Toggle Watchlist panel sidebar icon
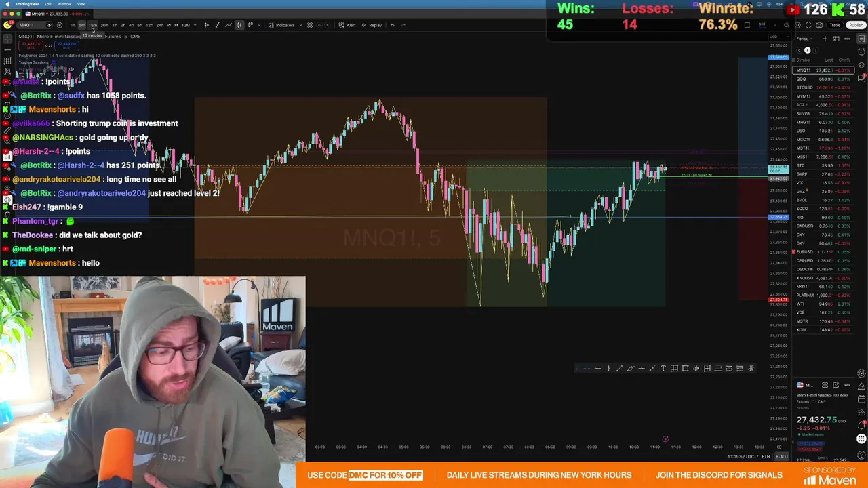The image size is (868, 488). click(x=861, y=39)
